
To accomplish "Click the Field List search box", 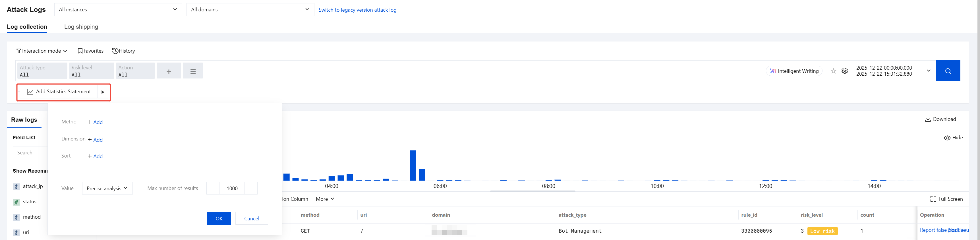I will (x=30, y=152).
